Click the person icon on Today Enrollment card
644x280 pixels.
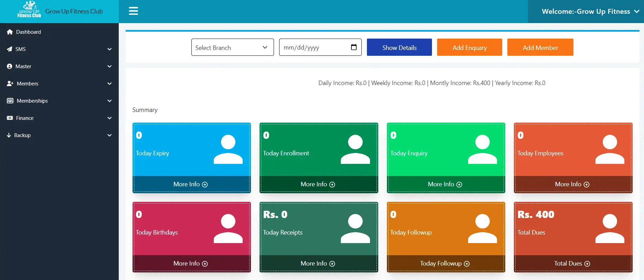coord(355,149)
